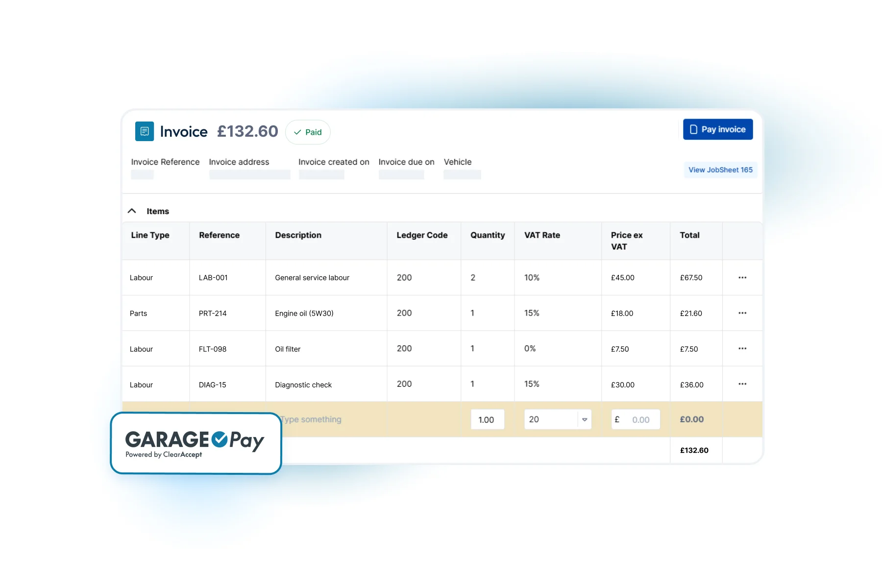Click the price input field showing 0.00
This screenshot has height=588, width=882.
click(636, 419)
